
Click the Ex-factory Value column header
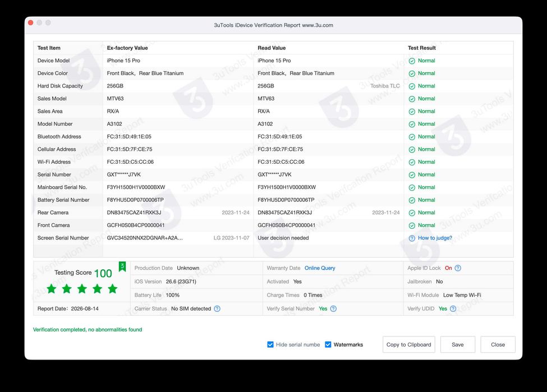(127, 48)
